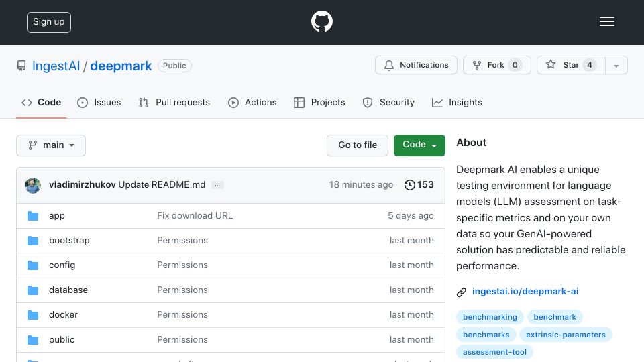Switch to the Code tab
644x362 pixels.
click(41, 102)
